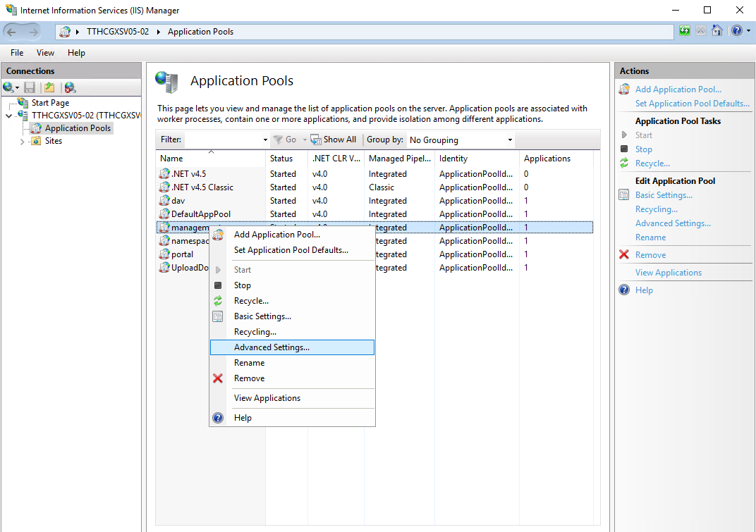Viewport: 756px width, 532px height.
Task: Click the .NET v4.5 pool icon
Action: (x=164, y=173)
